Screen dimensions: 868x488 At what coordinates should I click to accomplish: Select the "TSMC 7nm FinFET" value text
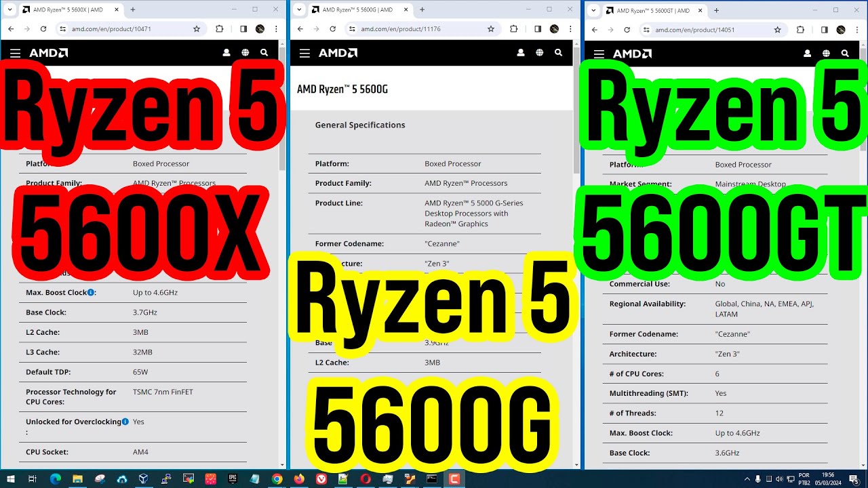(x=163, y=392)
